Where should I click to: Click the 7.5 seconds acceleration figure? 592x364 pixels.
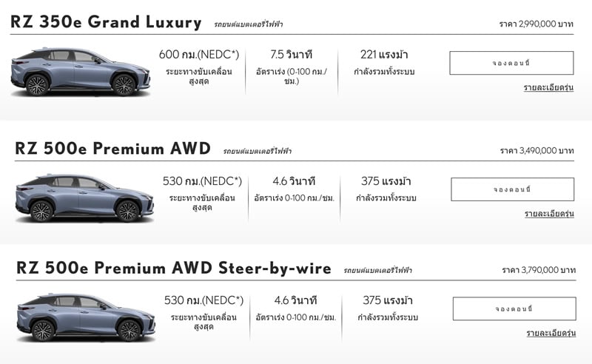(x=292, y=55)
